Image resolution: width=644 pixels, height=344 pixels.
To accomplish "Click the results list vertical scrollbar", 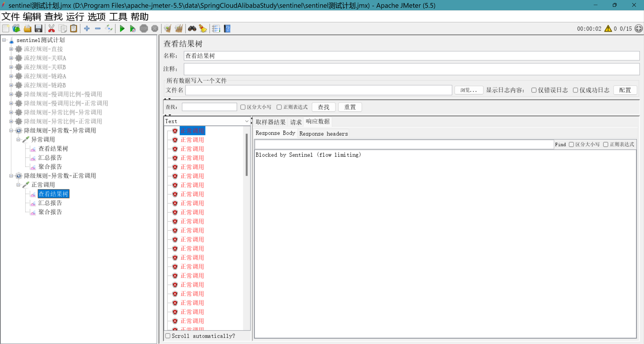I will coord(247,155).
